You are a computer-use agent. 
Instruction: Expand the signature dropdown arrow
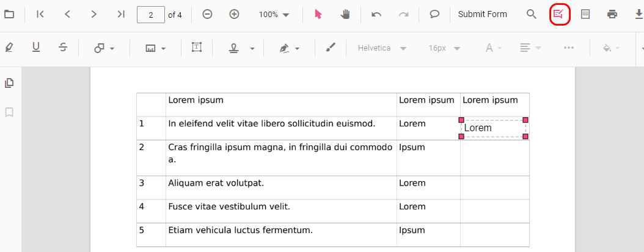[x=298, y=48]
